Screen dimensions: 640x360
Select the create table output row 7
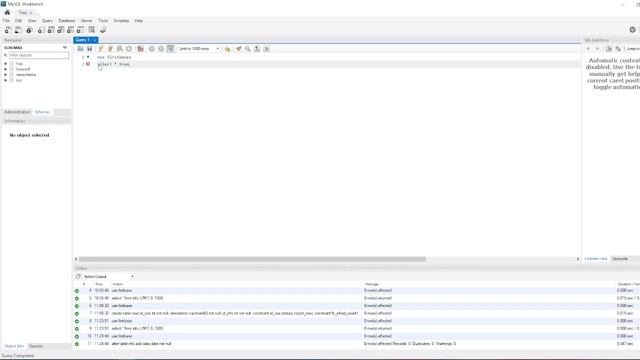click(356, 313)
